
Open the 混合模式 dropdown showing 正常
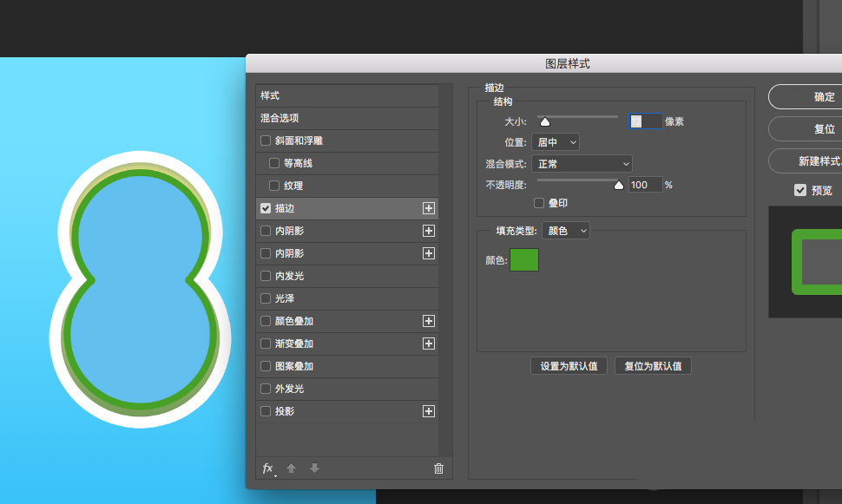582,163
